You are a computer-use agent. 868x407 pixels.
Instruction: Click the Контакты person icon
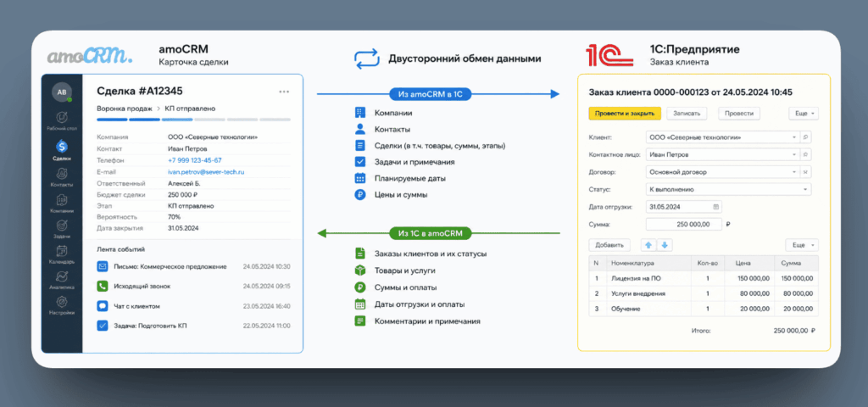(360, 129)
